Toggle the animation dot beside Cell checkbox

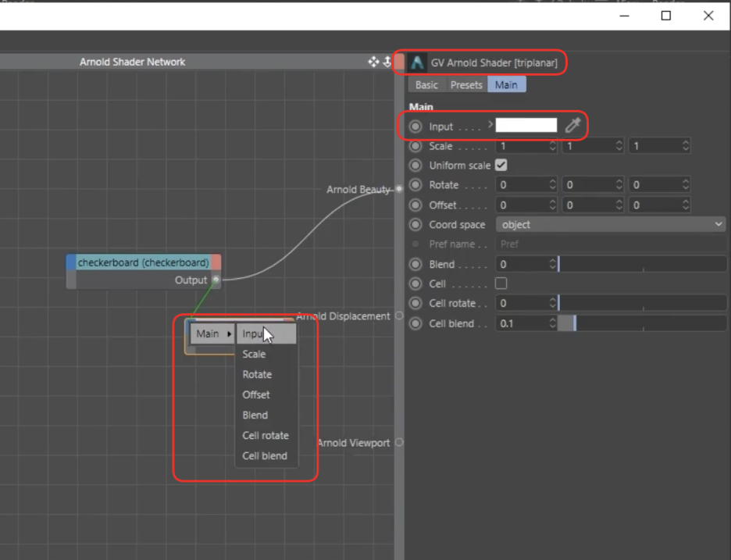pos(415,284)
